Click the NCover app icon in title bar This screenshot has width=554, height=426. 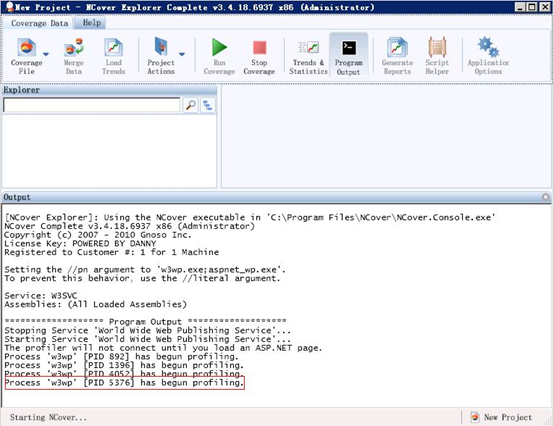coord(10,7)
